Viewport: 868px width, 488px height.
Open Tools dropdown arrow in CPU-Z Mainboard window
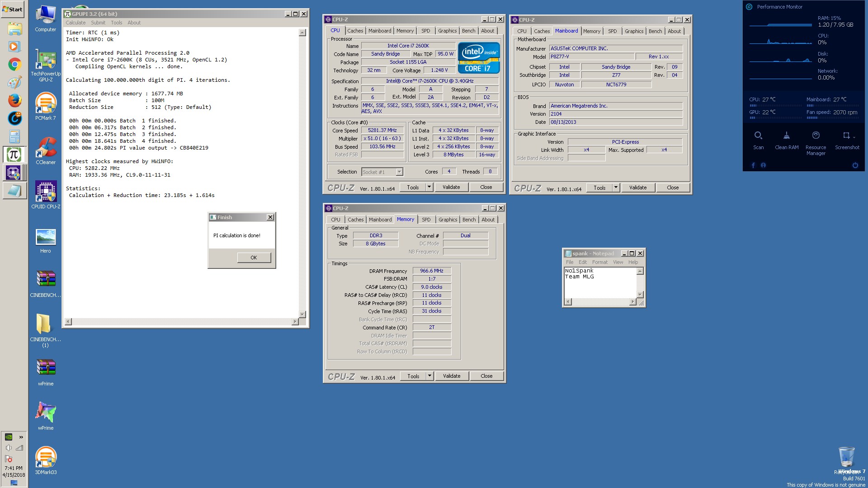[x=616, y=188]
